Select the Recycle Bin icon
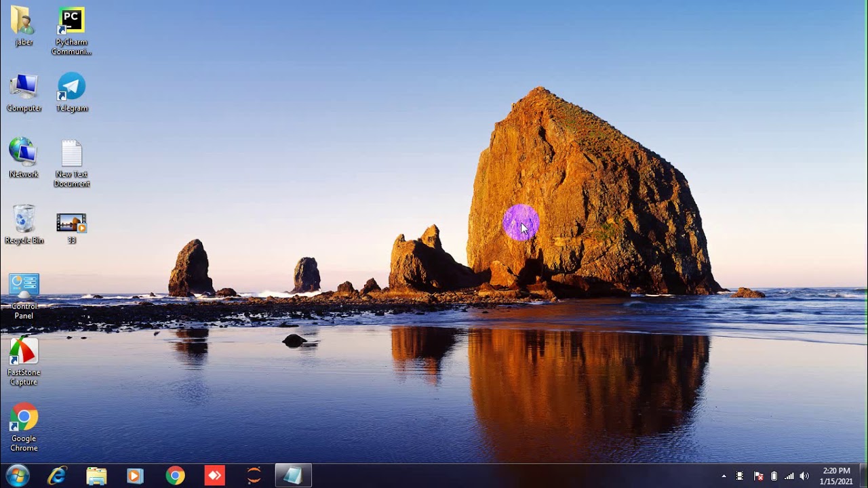 click(x=24, y=224)
